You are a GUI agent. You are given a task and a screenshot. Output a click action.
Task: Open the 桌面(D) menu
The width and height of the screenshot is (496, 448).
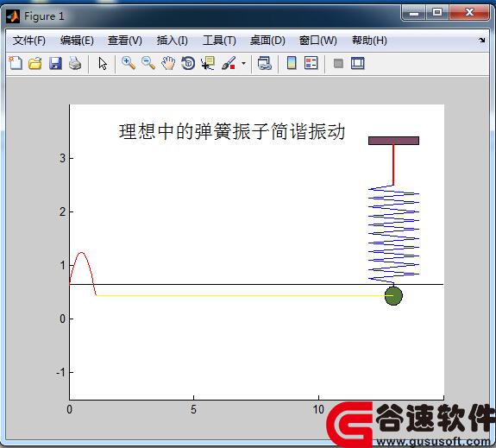[267, 41]
